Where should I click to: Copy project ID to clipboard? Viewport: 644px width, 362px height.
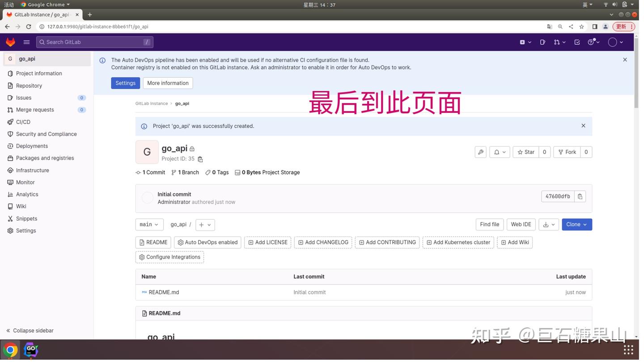coord(200,159)
